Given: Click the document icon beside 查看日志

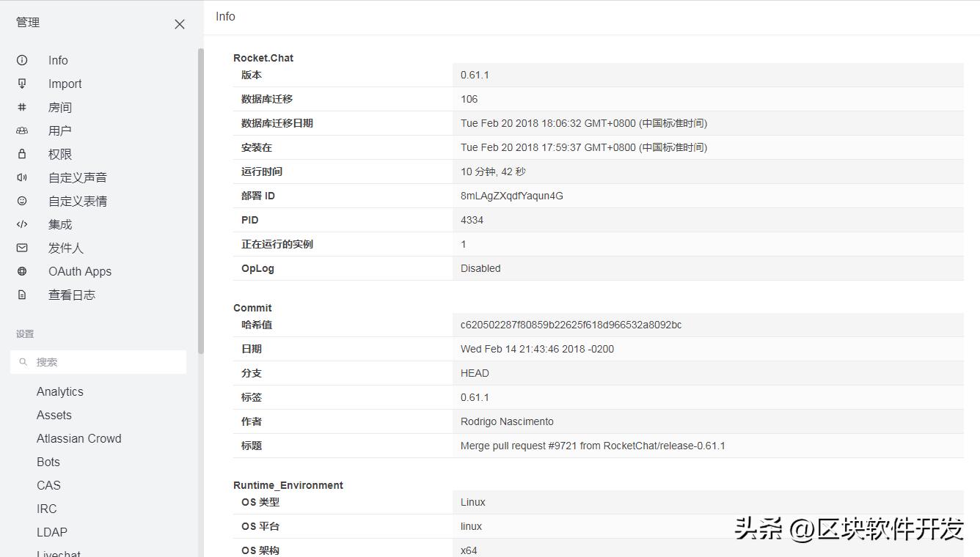Looking at the screenshot, I should click(22, 295).
